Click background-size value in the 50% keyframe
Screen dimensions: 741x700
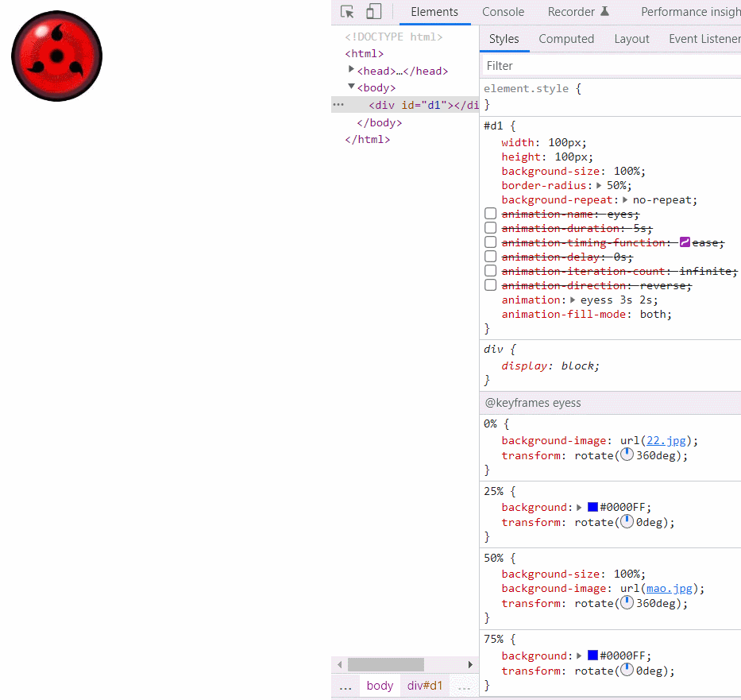pyautogui.click(x=627, y=574)
